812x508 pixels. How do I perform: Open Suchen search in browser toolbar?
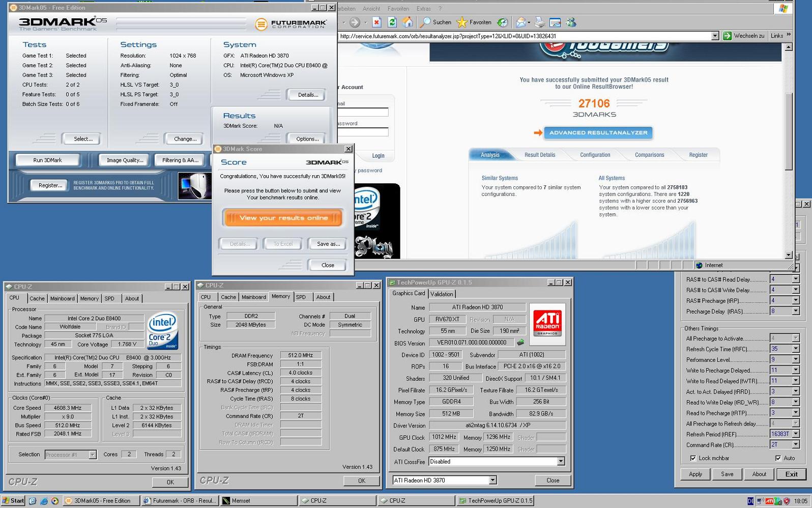pos(436,22)
